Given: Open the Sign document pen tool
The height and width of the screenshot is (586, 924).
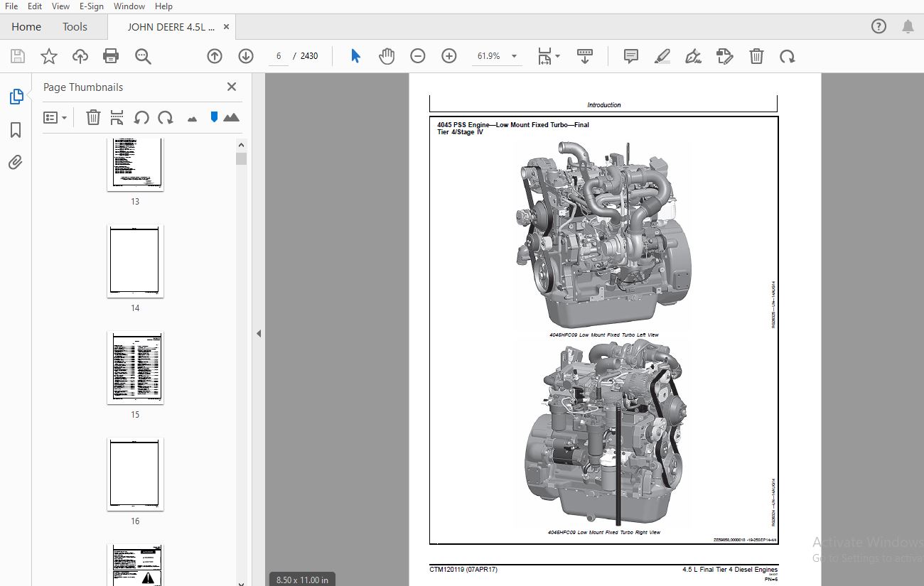Looking at the screenshot, I should pyautogui.click(x=693, y=56).
